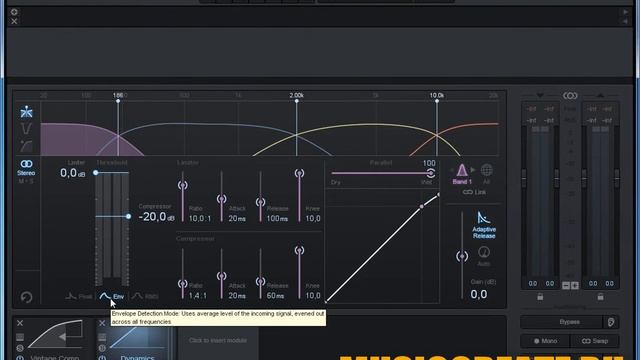Viewport: 640px width, 360px height.
Task: Click the meter plus button
Action: pyautogui.click(x=575, y=285)
